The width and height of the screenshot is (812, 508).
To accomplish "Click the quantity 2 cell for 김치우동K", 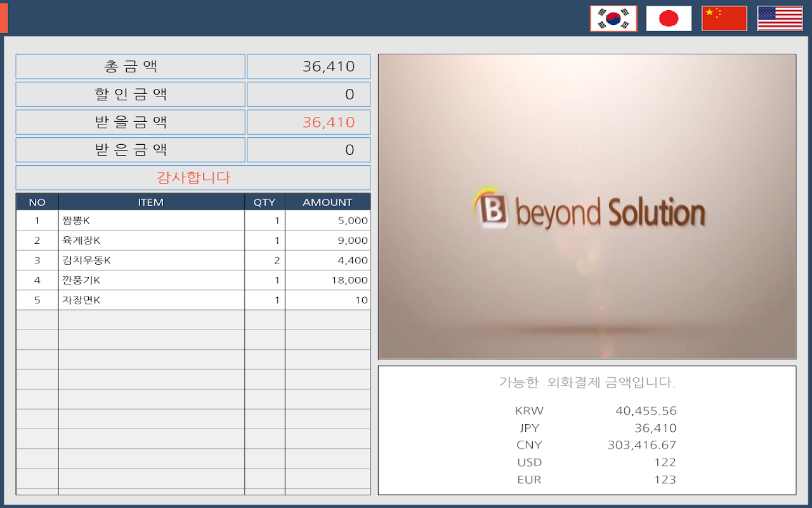I will (265, 260).
